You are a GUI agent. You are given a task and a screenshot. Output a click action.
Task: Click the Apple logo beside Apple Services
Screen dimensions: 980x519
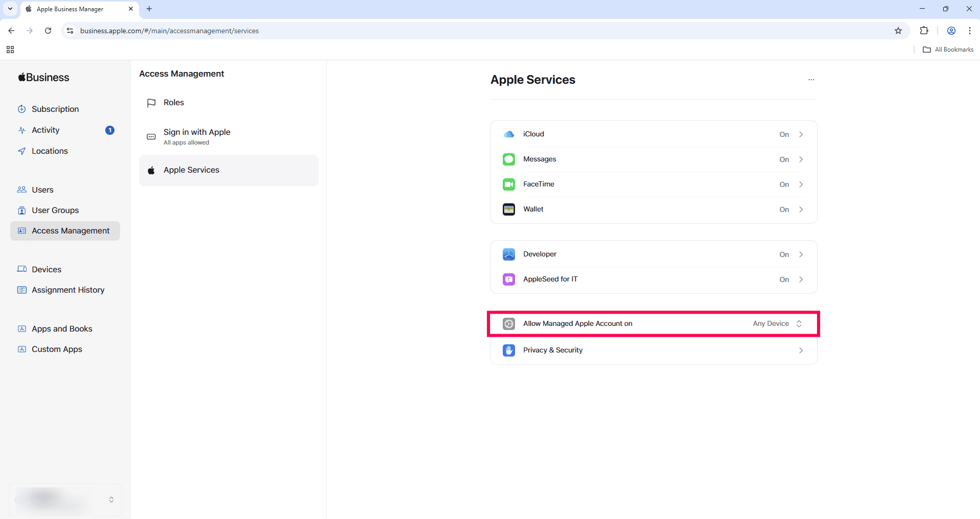tap(151, 171)
